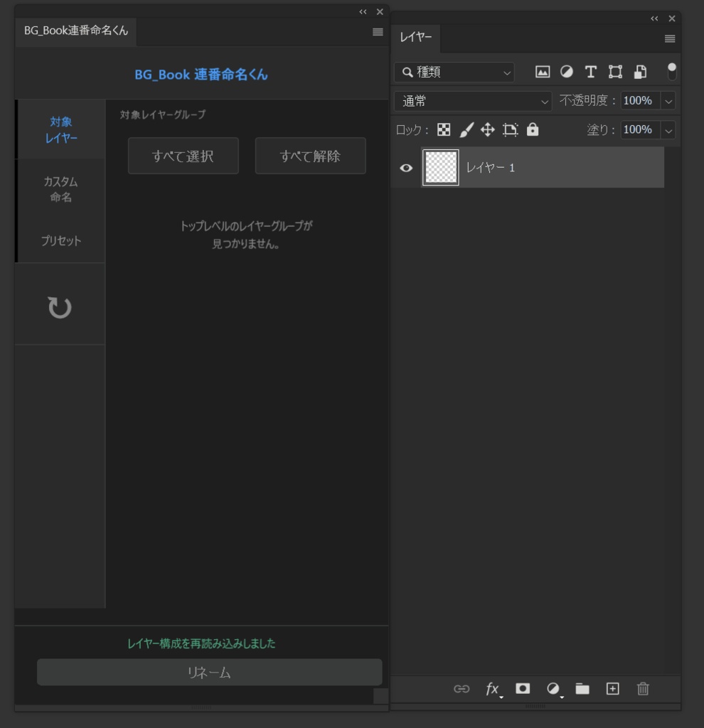Open the 種類 filter type dropdown
704x728 pixels.
454,72
